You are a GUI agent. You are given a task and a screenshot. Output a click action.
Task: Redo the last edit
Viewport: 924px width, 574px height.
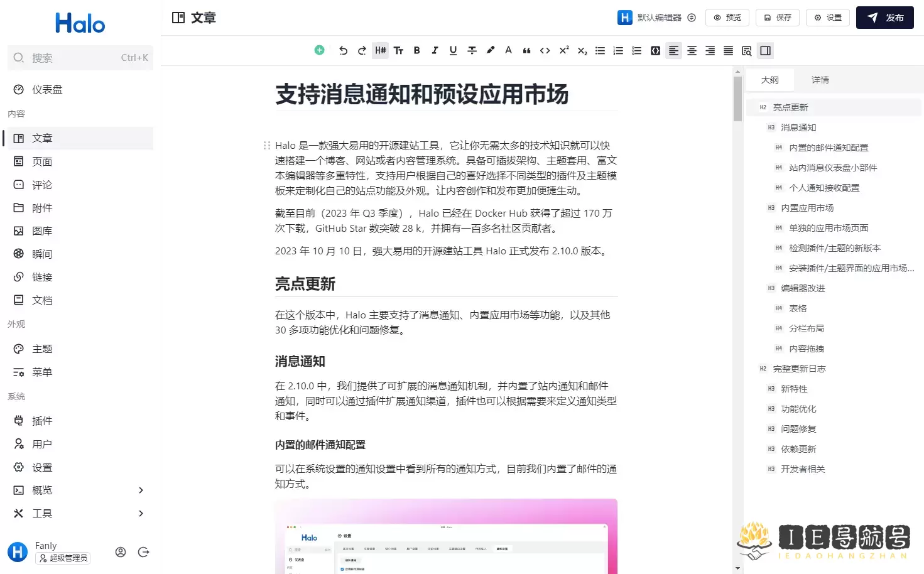point(362,51)
